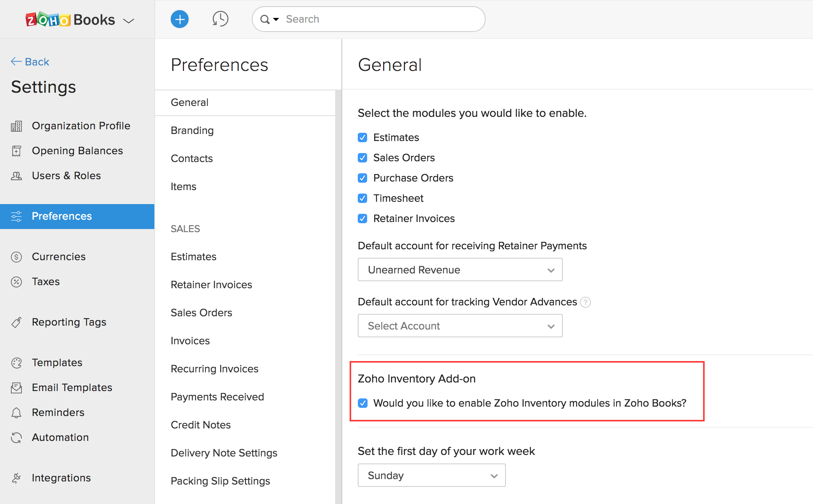Click the add new item button
This screenshot has width=813, height=504.
[179, 19]
